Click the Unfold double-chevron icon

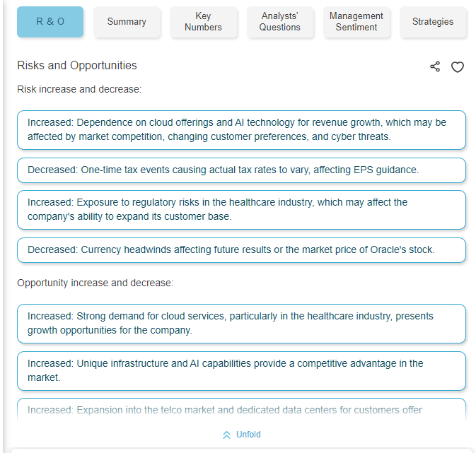coord(226,435)
